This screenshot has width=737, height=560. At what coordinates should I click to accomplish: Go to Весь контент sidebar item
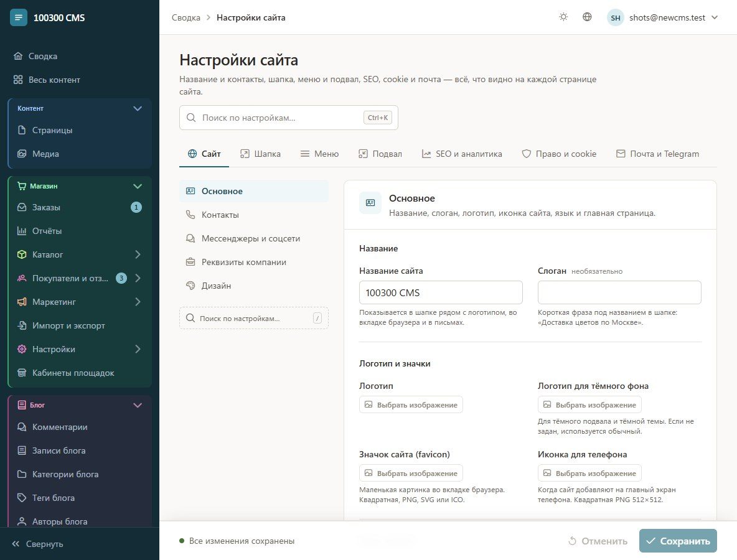click(80, 80)
